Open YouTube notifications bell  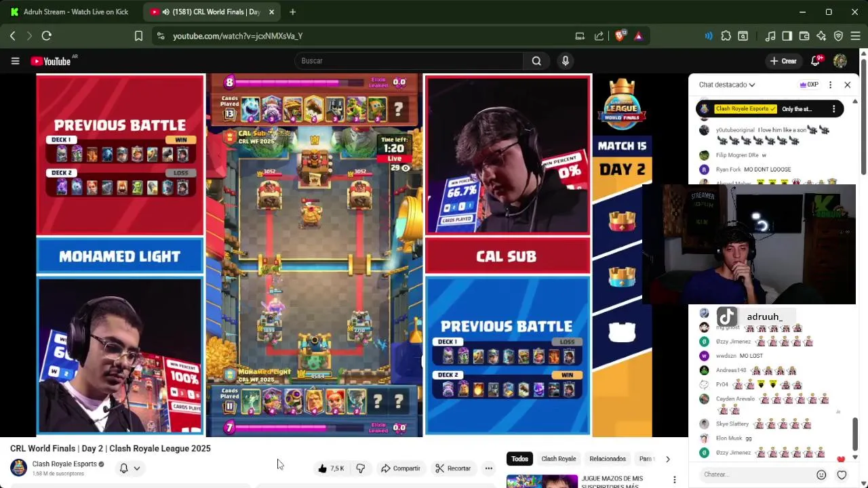[x=816, y=61]
